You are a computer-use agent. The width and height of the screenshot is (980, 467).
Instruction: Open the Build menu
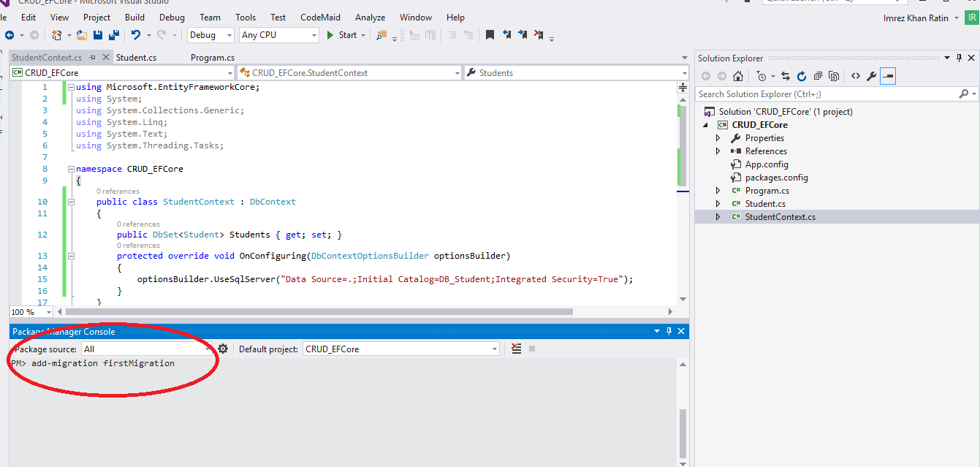[134, 17]
